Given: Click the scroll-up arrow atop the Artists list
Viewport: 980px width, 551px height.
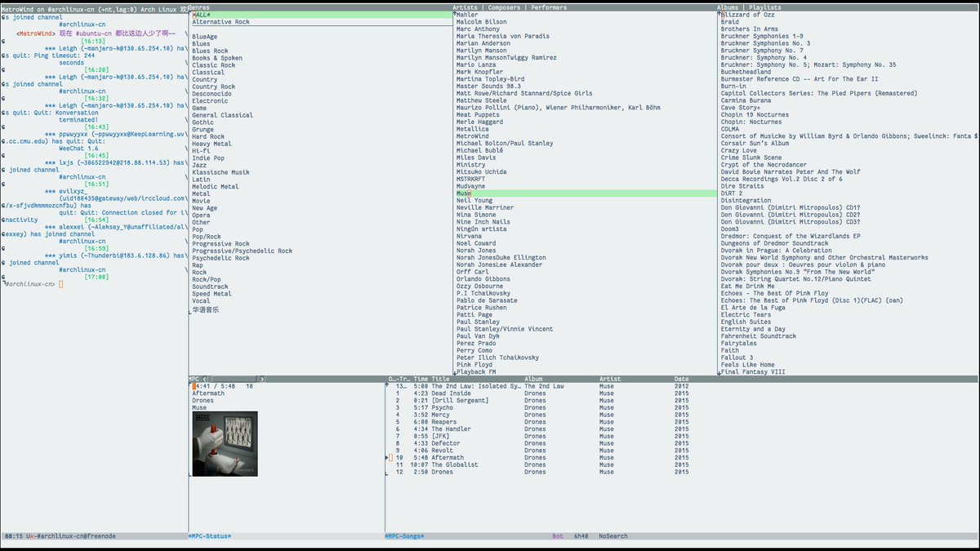Looking at the screenshot, I should pos(454,15).
